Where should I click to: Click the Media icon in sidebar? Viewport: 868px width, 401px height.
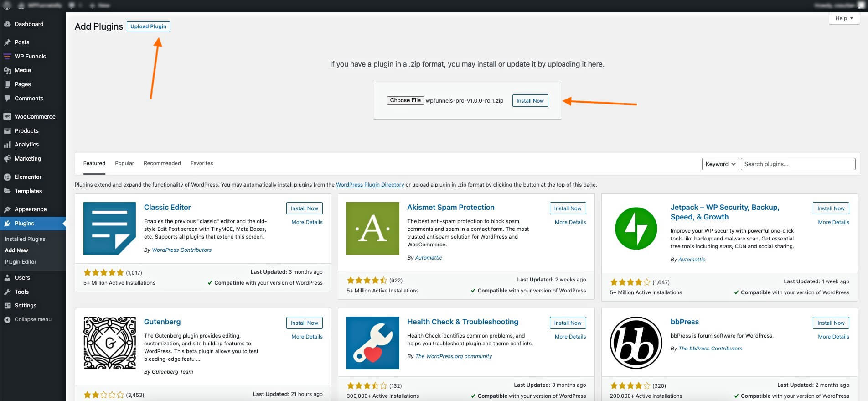tap(7, 70)
